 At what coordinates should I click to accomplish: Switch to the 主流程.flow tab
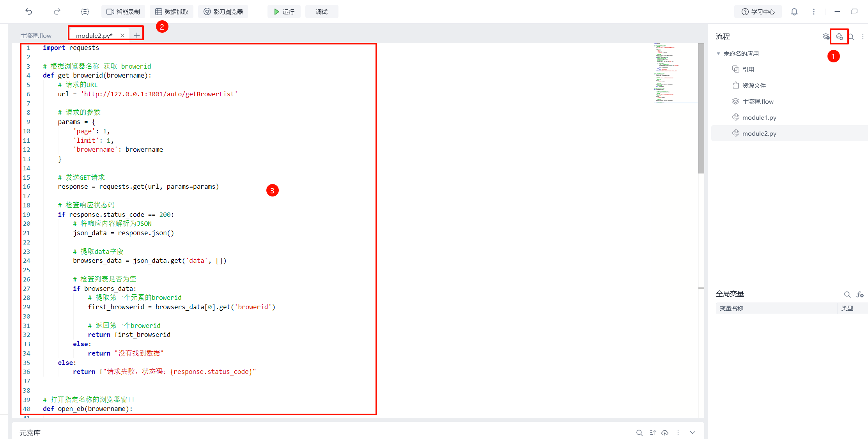coord(36,35)
